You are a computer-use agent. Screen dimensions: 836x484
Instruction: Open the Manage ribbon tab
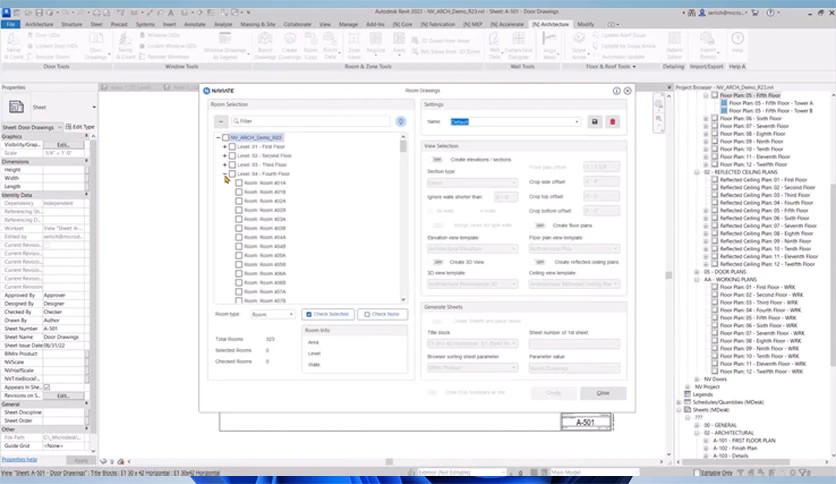(348, 25)
